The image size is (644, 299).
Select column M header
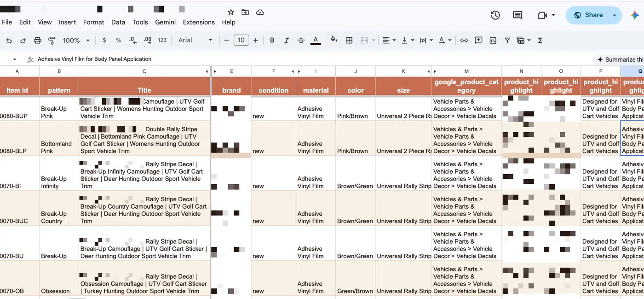466,71
